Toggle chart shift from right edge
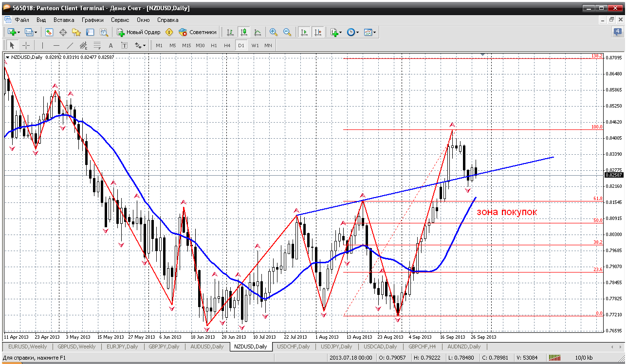The image size is (627, 364). point(318,32)
